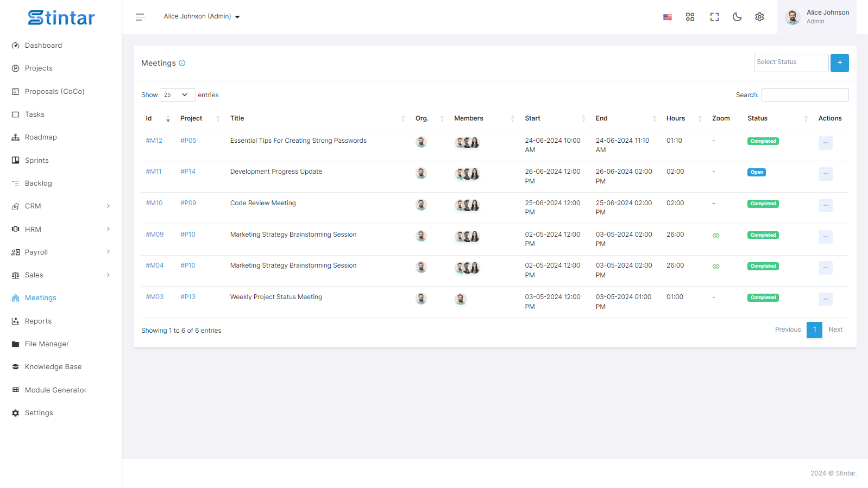Click the File Manager folder icon
This screenshot has width=868, height=488.
coord(16,344)
